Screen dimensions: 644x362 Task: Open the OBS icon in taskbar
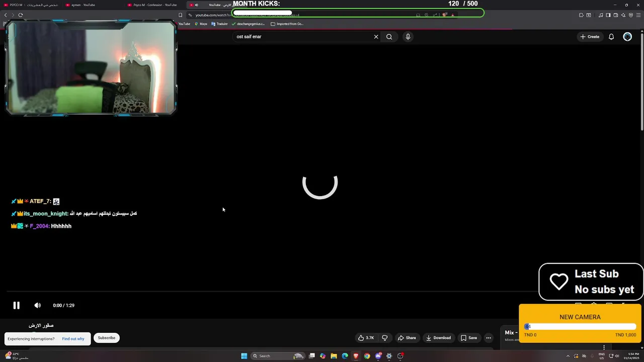tap(400, 356)
